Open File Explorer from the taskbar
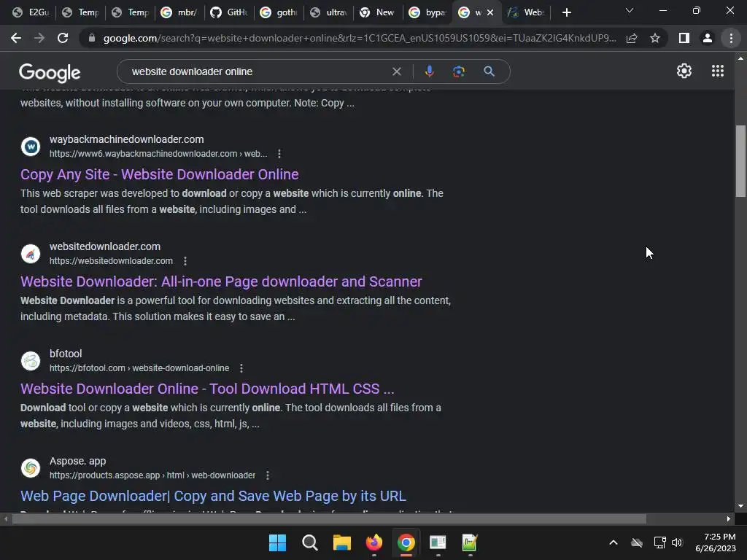 [x=341, y=542]
